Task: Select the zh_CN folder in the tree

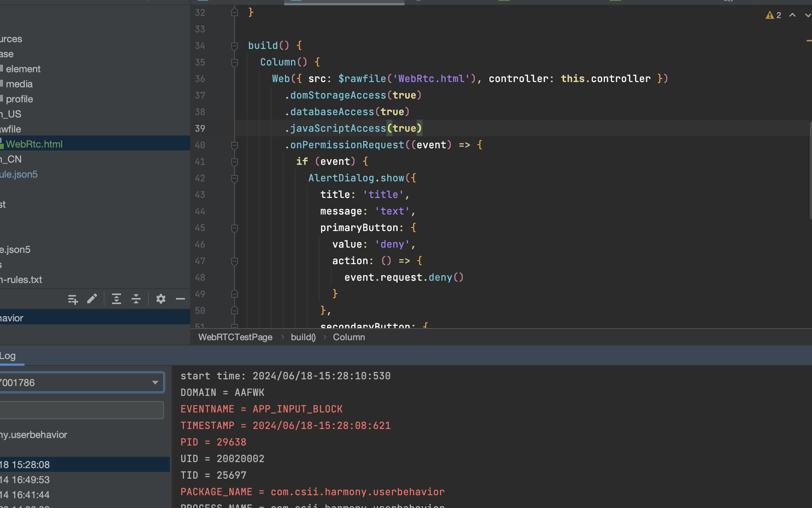Action: tap(11, 159)
